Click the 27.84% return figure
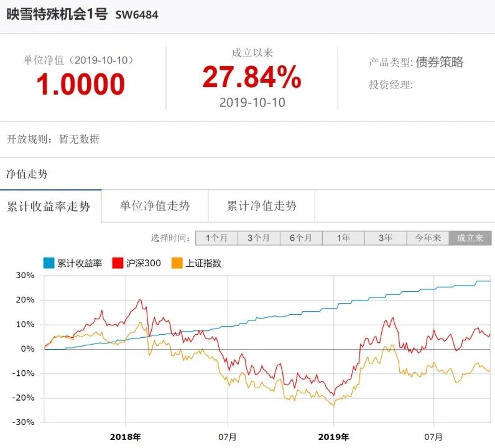The image size is (495, 448). click(252, 77)
